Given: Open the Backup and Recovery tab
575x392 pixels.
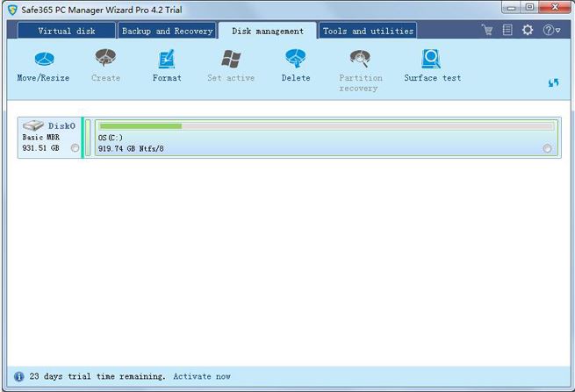Looking at the screenshot, I should coord(168,31).
